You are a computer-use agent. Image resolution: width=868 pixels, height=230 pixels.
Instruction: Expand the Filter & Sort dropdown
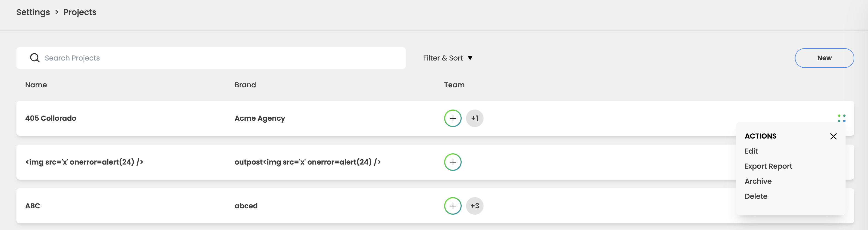(447, 58)
